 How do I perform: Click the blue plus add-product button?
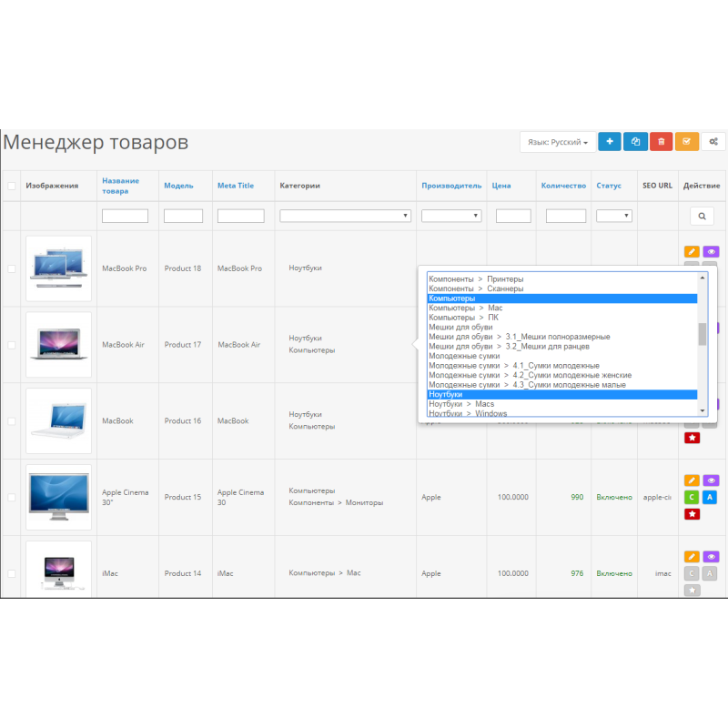click(609, 142)
